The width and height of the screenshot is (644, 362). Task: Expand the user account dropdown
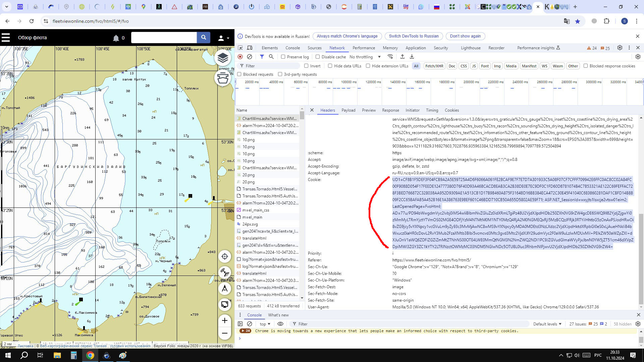224,38
